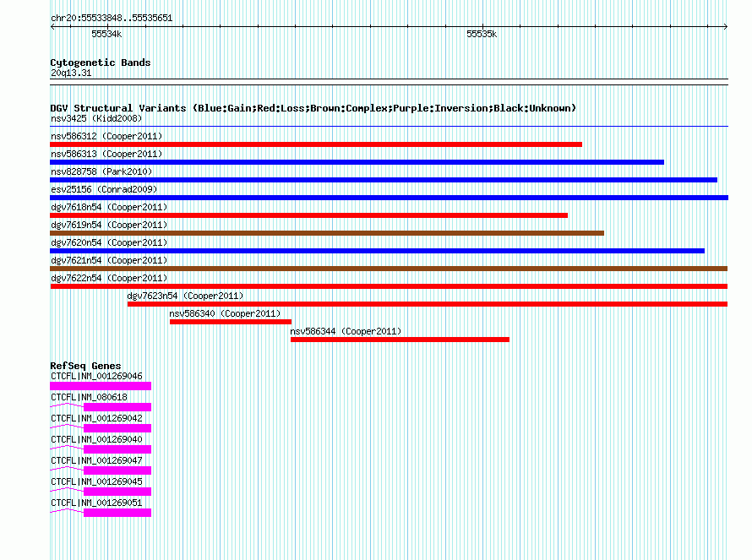752x560 pixels.
Task: Select the CTCFL|NM_001269040 label
Action: (96, 440)
